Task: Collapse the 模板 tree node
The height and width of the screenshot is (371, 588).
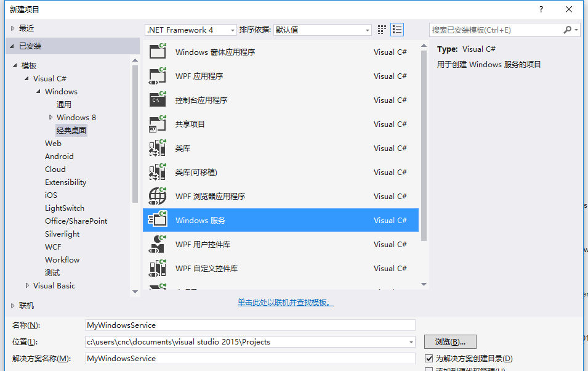Action: point(15,65)
